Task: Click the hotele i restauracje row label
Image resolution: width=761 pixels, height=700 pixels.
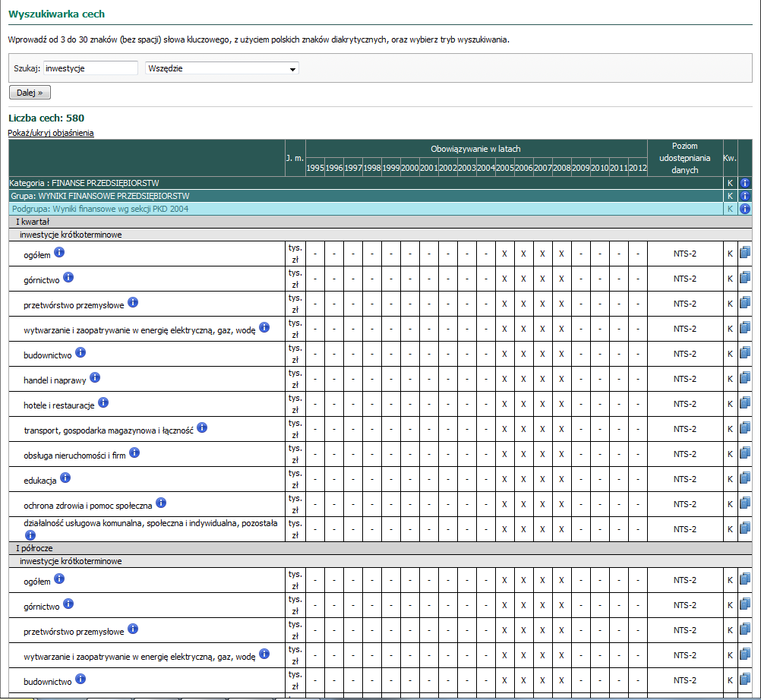Action: pos(59,405)
